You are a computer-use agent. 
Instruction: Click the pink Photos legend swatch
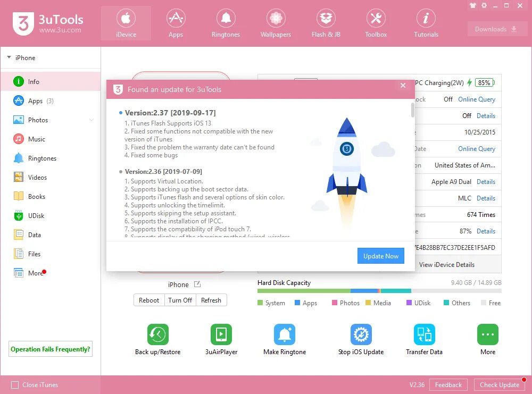pyautogui.click(x=335, y=303)
